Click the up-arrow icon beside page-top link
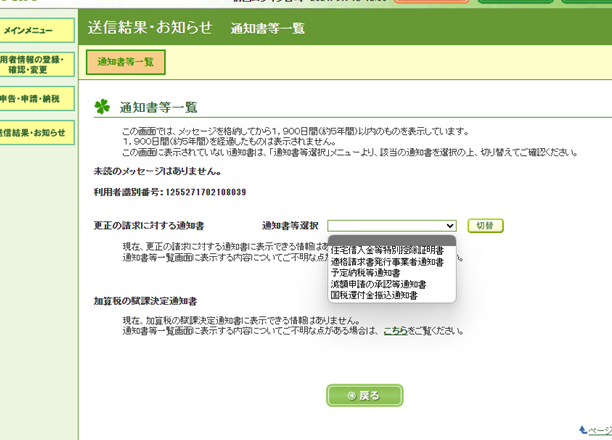 click(581, 429)
